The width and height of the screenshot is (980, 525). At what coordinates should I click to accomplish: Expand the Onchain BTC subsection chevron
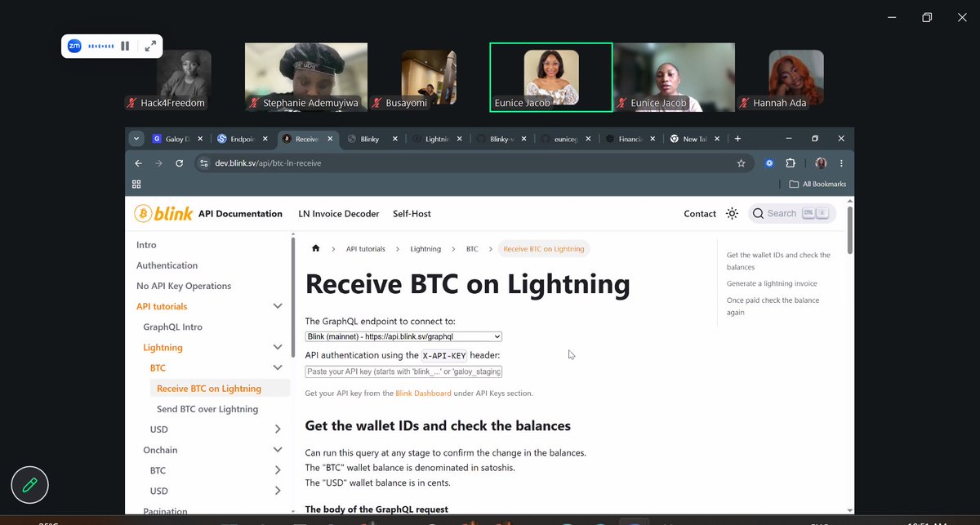tap(277, 470)
